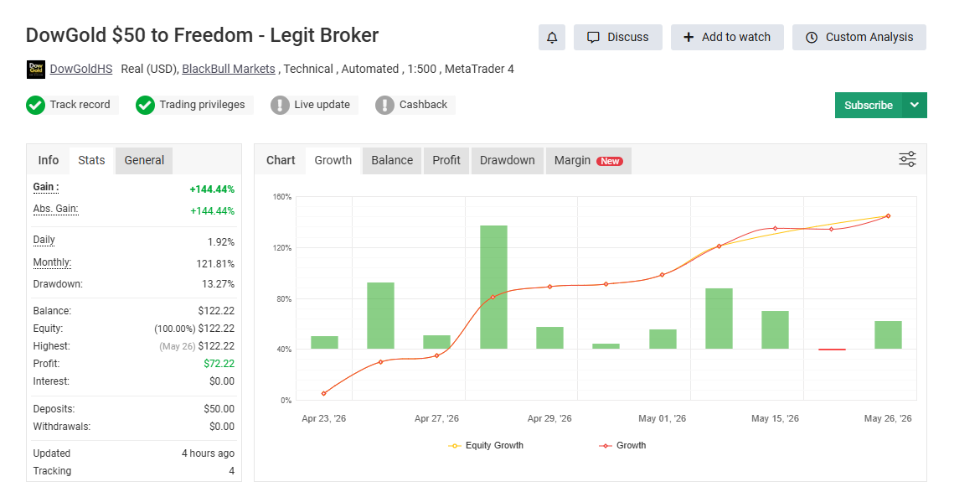
Task: Click the Abs. Gain label
Action: (55, 209)
